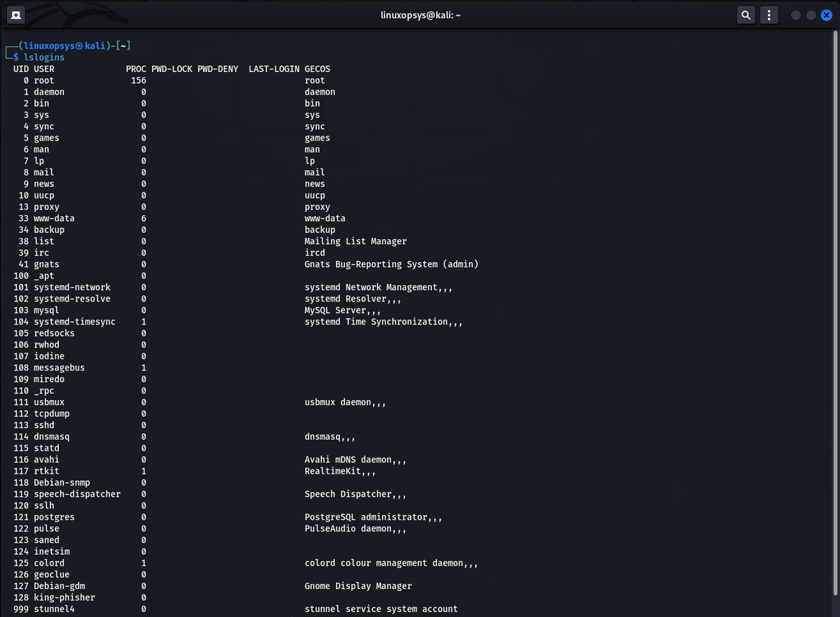Select the stunnel4 user at the bottom

pyautogui.click(x=54, y=609)
